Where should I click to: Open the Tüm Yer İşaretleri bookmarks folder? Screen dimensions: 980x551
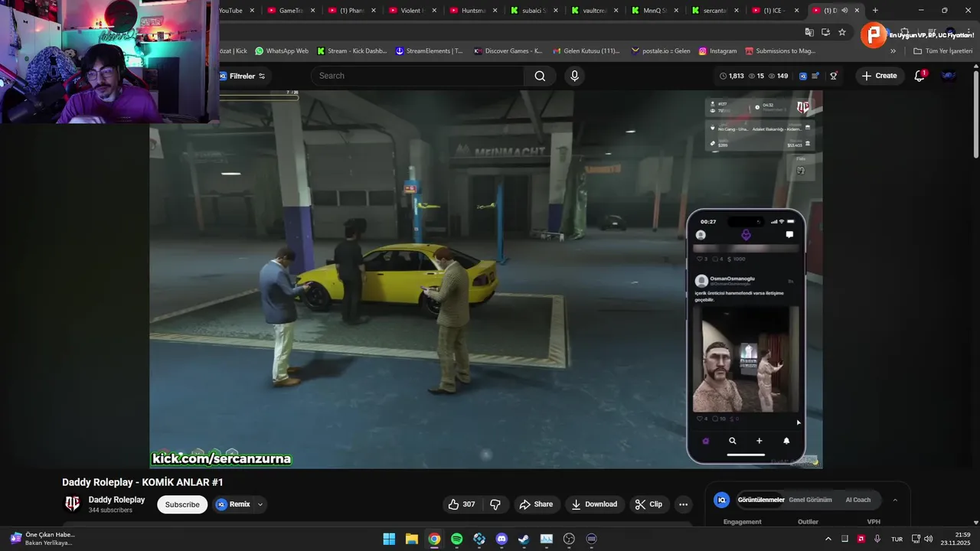[942, 51]
